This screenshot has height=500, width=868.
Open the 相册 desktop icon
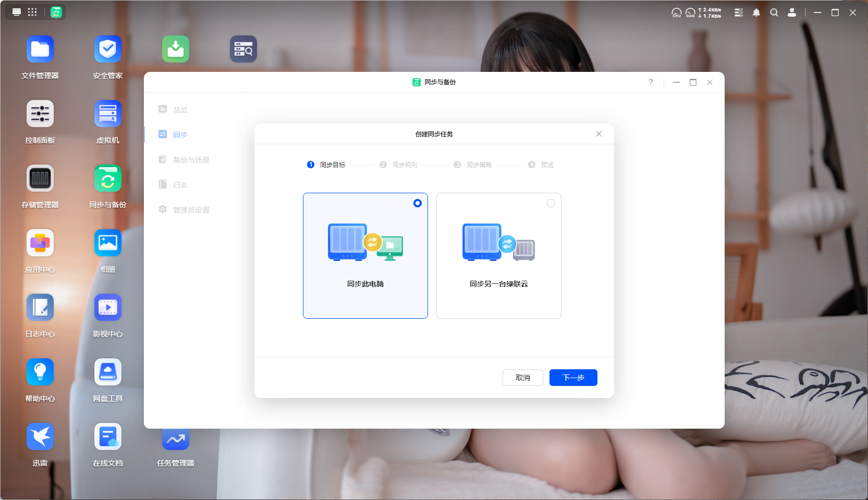click(x=108, y=243)
